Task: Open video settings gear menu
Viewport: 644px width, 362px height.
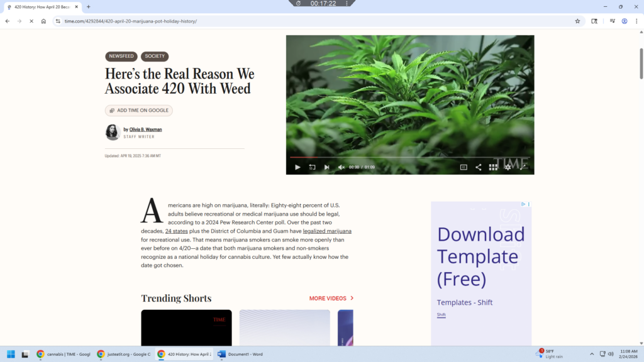Action: 508,167
